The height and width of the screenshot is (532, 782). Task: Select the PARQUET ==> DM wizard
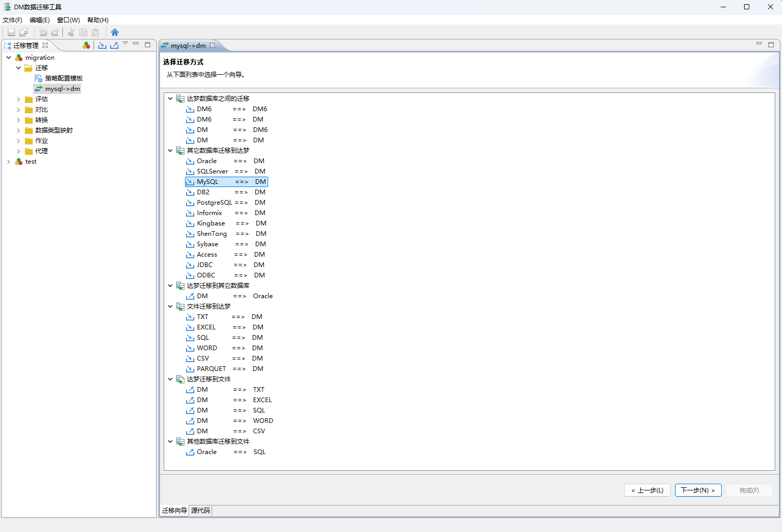pyautogui.click(x=225, y=369)
